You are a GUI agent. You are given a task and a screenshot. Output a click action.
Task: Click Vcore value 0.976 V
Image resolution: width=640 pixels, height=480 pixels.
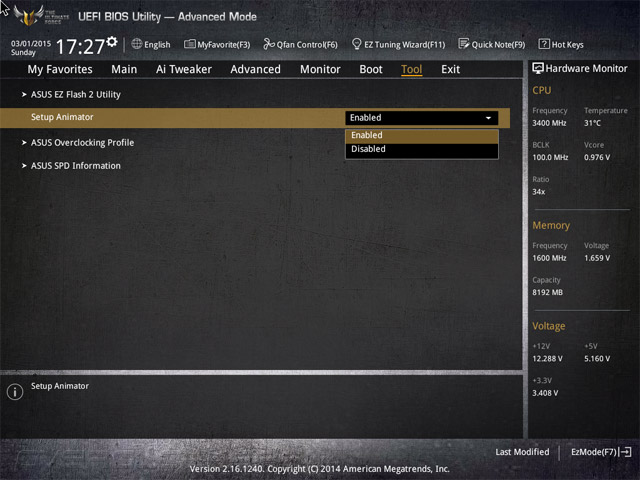[597, 157]
